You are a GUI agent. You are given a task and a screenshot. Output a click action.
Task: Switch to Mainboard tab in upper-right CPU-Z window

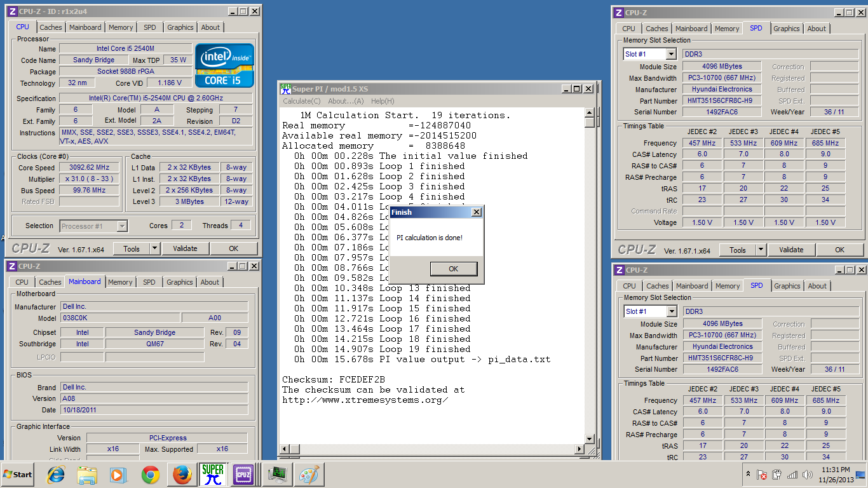691,29
